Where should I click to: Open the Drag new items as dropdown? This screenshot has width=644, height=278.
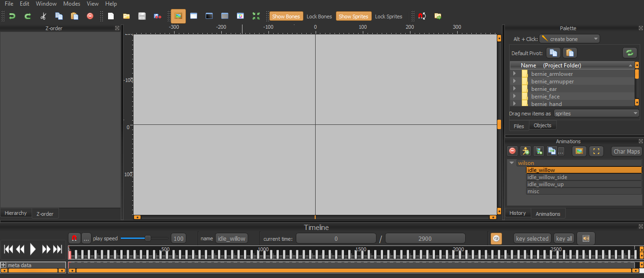pos(596,114)
